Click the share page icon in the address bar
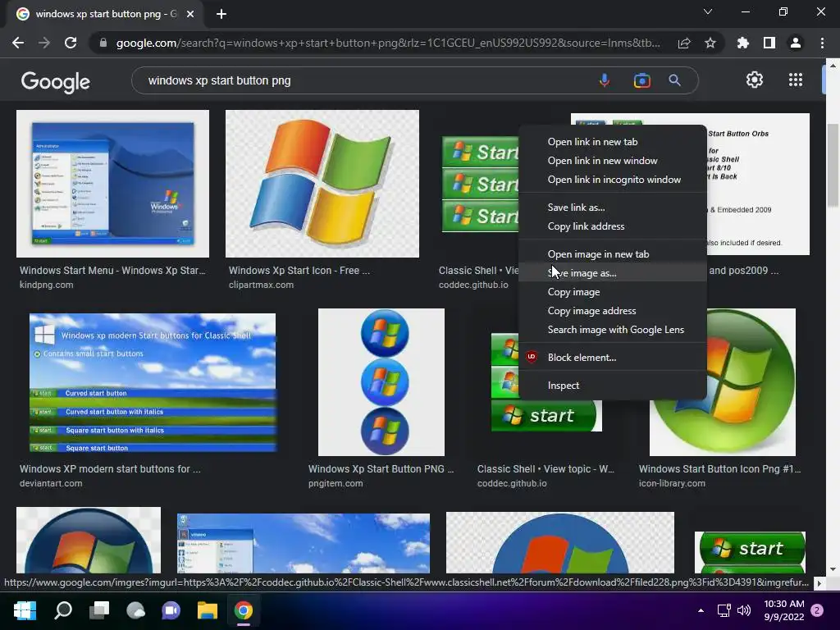 (x=684, y=43)
